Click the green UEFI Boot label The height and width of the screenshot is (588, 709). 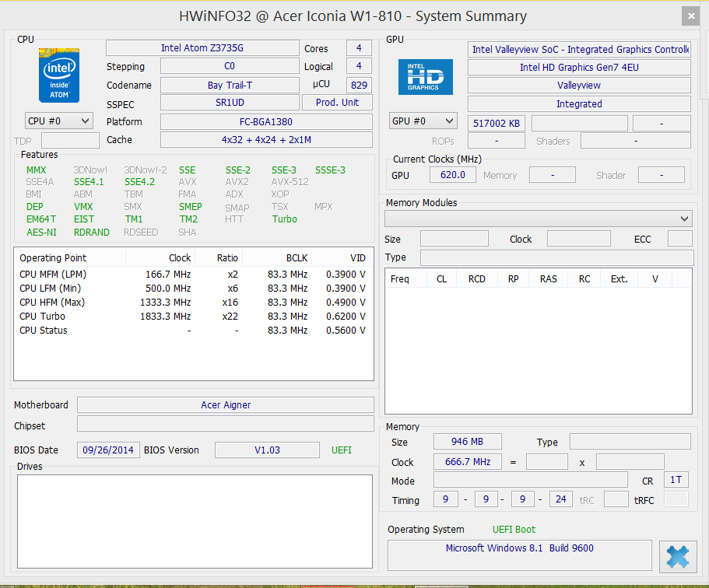514,530
